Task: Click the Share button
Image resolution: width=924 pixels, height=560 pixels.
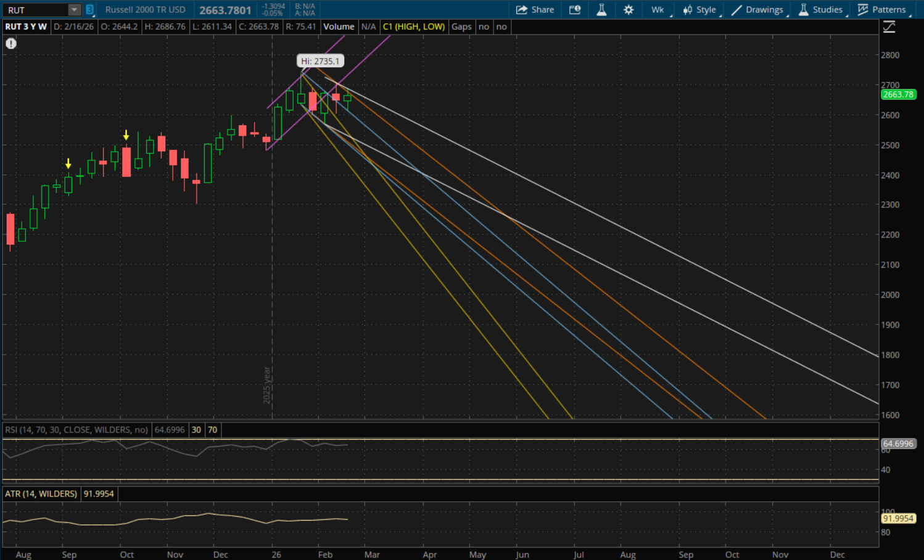Action: (535, 10)
